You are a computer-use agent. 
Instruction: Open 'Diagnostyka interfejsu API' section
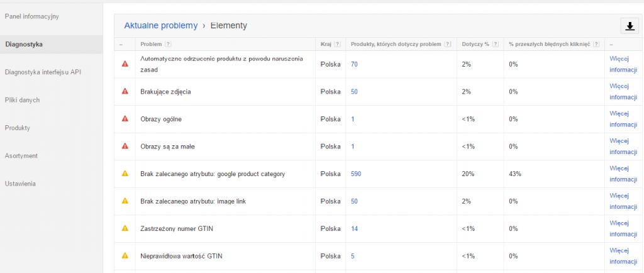click(x=43, y=72)
